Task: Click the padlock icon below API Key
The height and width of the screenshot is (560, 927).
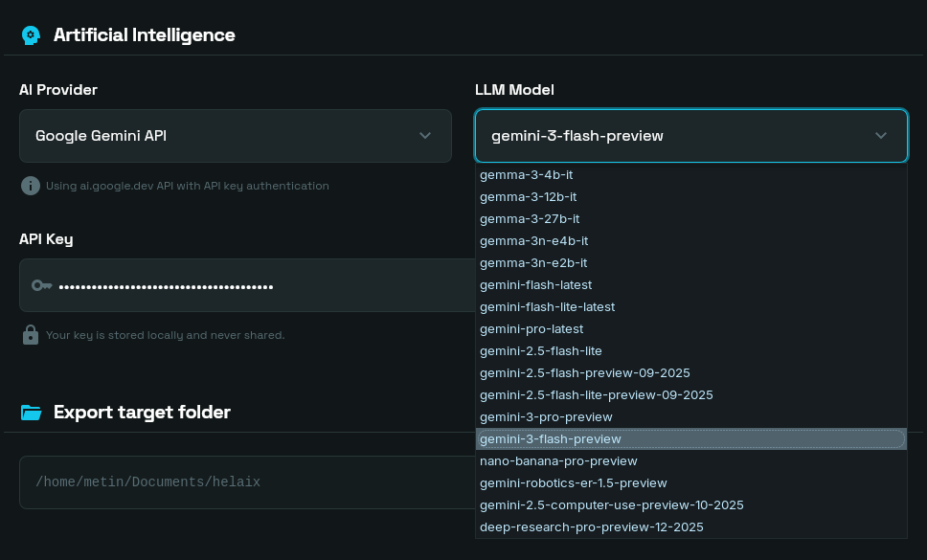Action: point(31,335)
